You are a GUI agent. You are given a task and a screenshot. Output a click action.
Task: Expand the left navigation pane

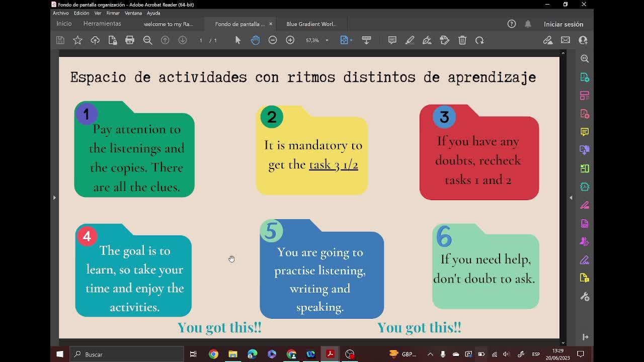click(x=54, y=198)
